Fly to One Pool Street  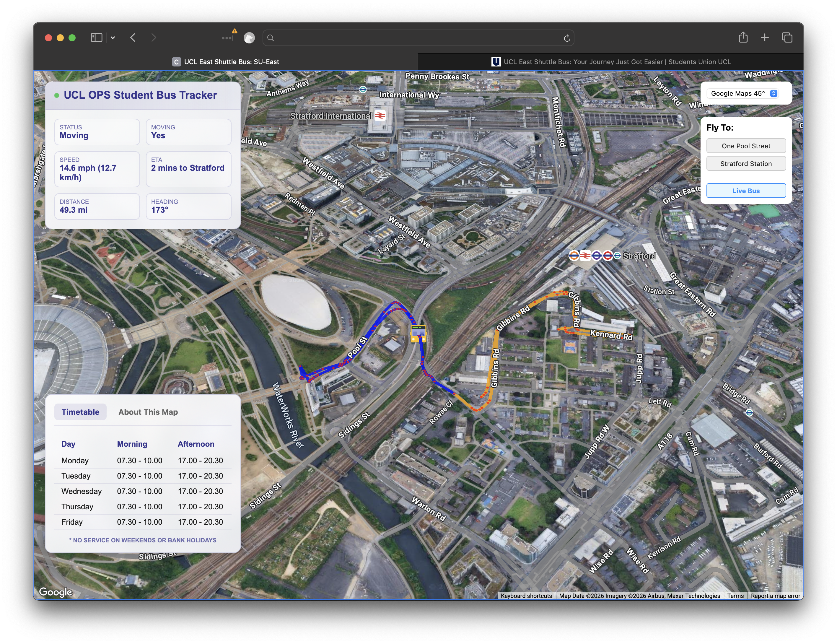pyautogui.click(x=745, y=146)
